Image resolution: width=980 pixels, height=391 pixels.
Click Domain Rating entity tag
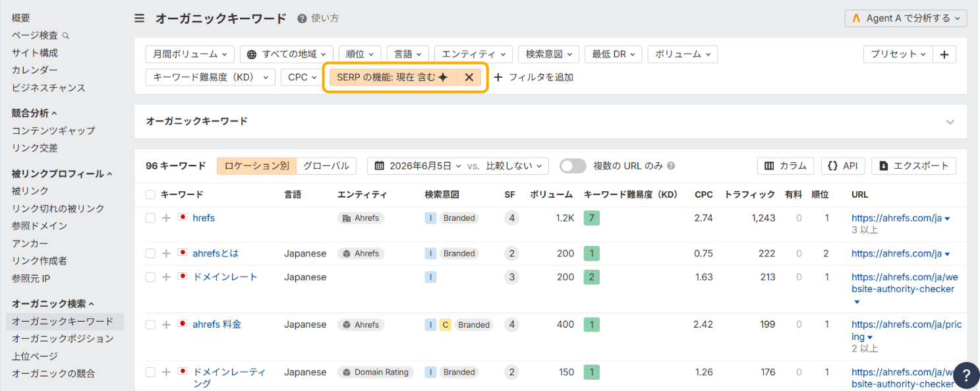[375, 372]
